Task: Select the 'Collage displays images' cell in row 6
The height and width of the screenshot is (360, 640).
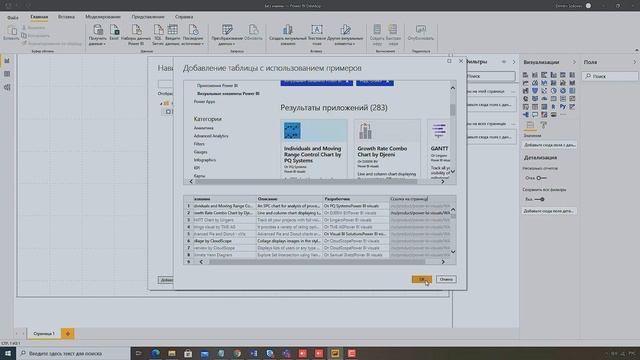Action: (289, 241)
